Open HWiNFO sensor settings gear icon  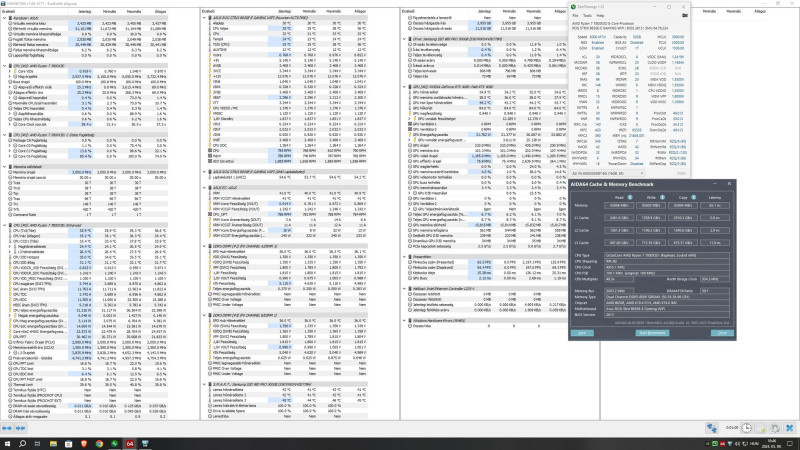[775, 428]
